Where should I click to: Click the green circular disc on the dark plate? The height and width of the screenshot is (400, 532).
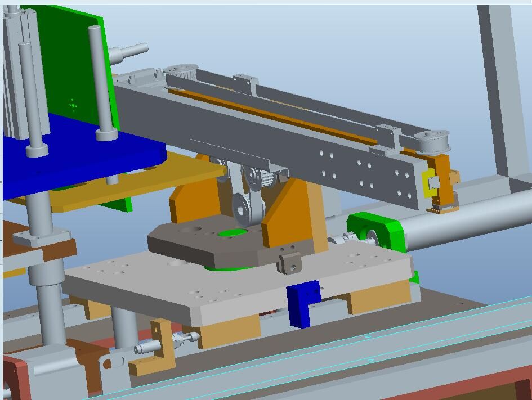233,233
